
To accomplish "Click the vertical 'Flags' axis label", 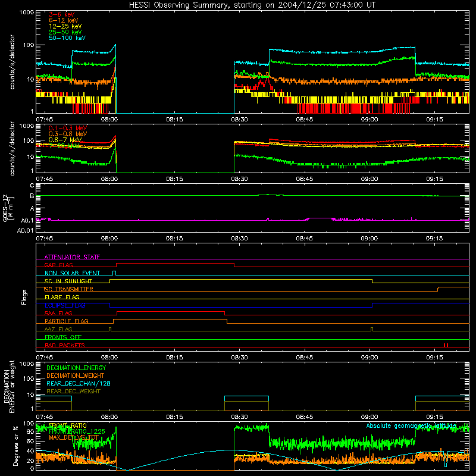I will click(x=24, y=297).
